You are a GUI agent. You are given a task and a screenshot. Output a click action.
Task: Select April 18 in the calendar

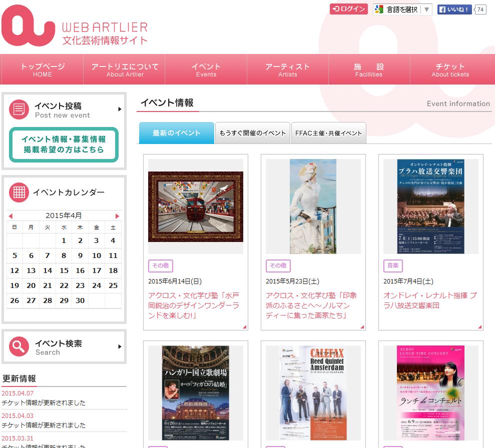click(113, 270)
